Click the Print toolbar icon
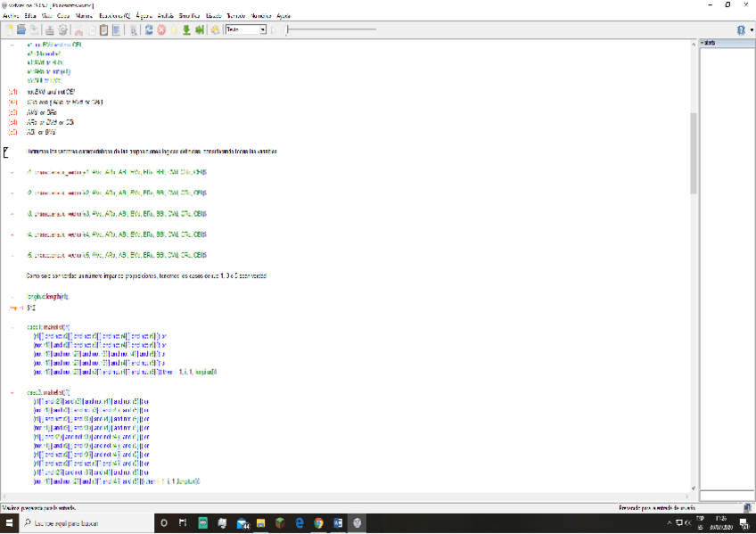The image size is (756, 534). 50,29
